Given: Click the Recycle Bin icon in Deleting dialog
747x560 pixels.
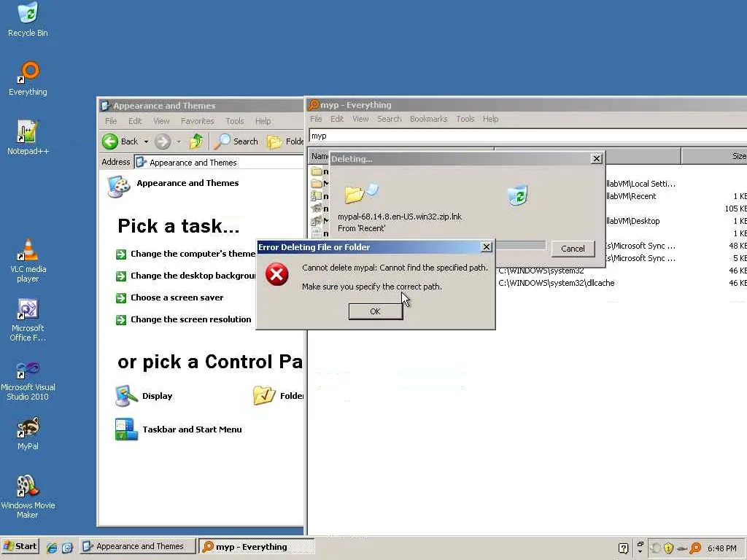Looking at the screenshot, I should click(x=517, y=195).
